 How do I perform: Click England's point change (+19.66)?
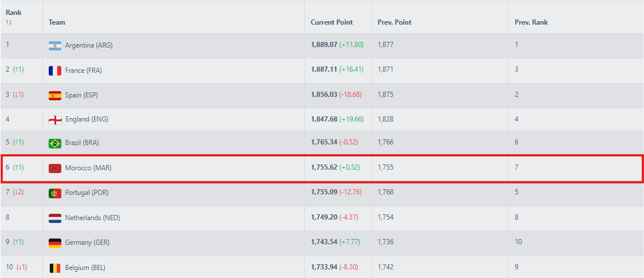351,119
